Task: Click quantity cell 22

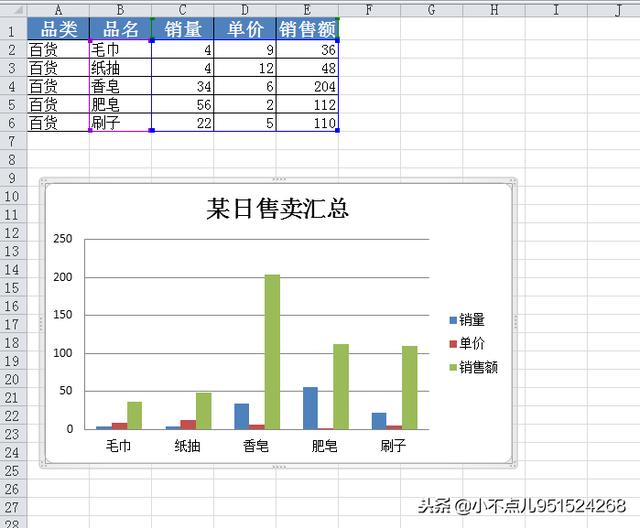Action: [182, 122]
